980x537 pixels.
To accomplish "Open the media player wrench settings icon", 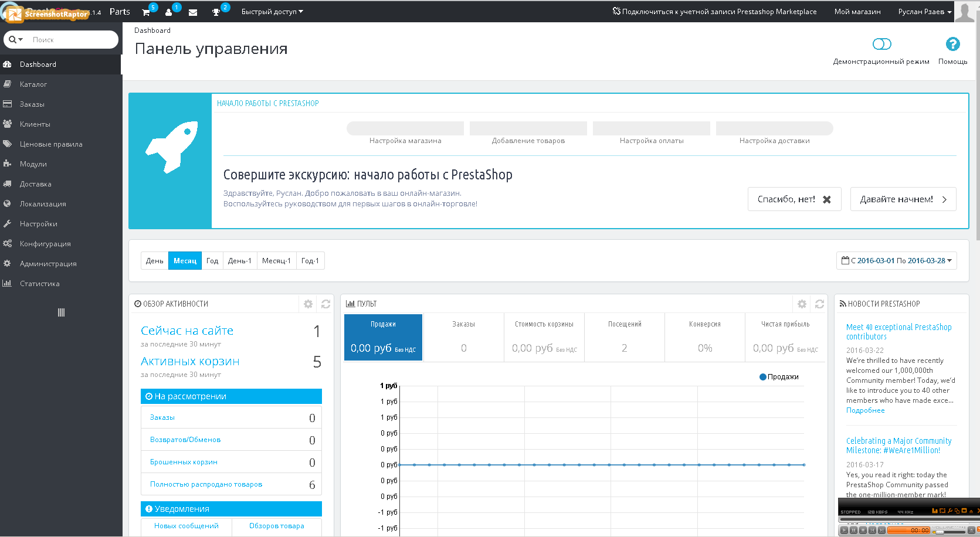I will point(950,511).
